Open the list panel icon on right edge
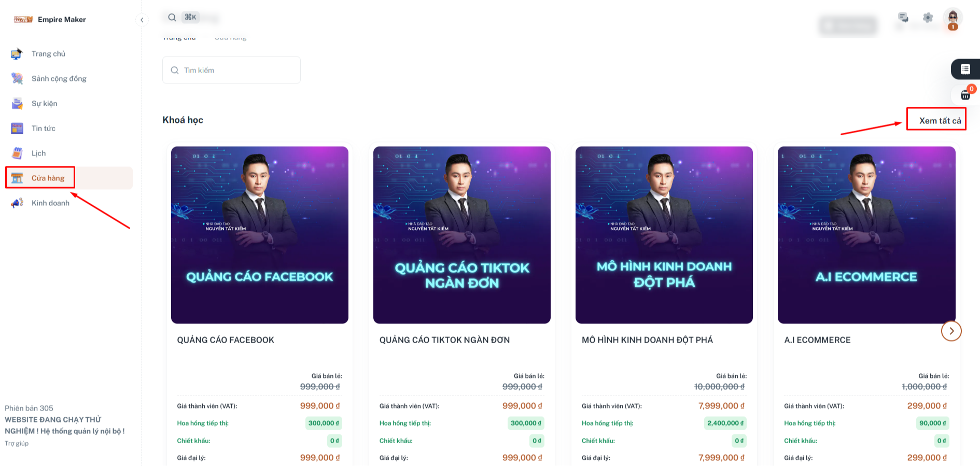The height and width of the screenshot is (466, 980). [x=965, y=69]
